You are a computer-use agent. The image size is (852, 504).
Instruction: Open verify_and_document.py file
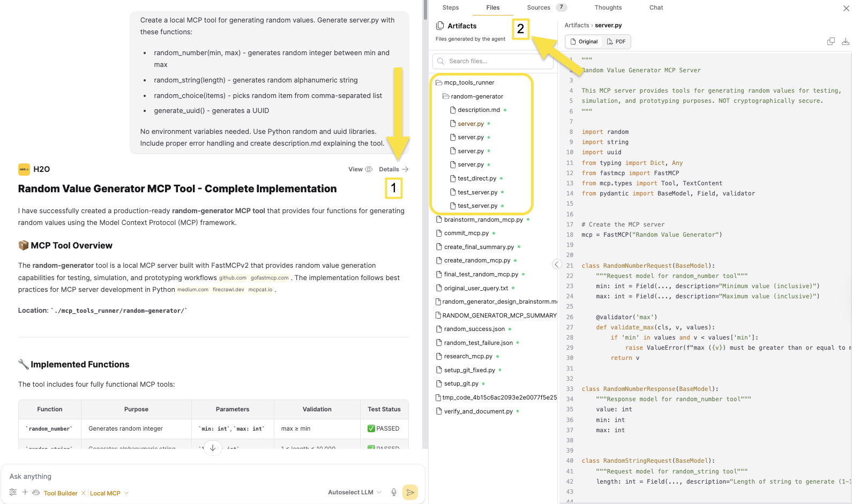click(477, 411)
